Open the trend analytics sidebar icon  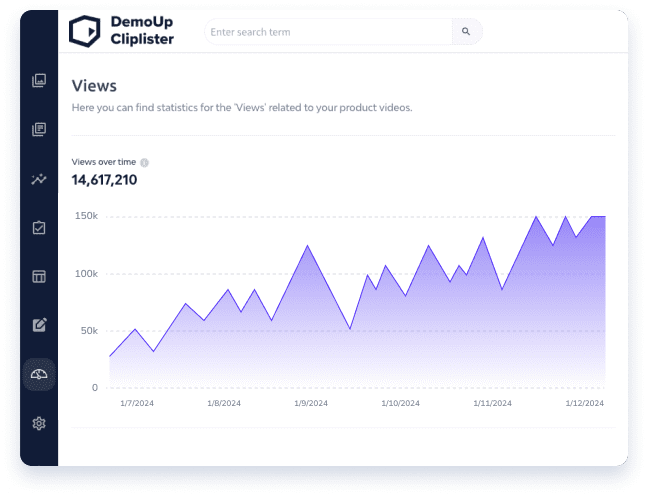(x=39, y=179)
